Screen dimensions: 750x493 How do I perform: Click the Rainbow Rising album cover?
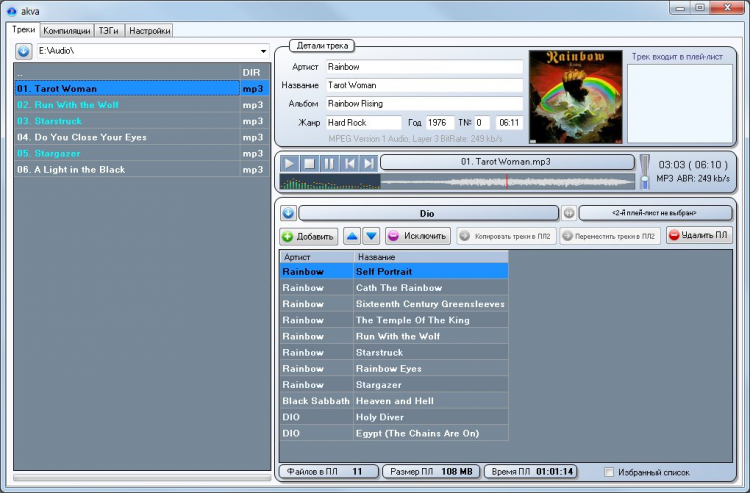tap(575, 97)
